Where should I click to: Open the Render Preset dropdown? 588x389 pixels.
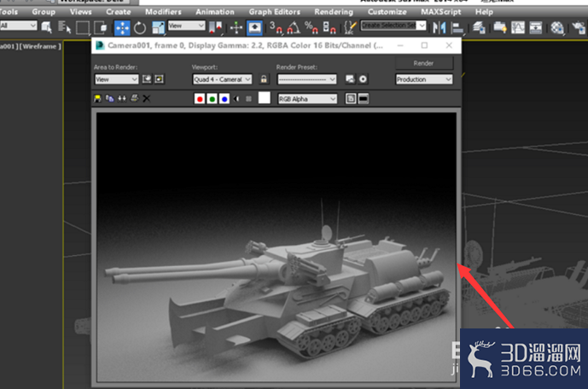tap(306, 79)
